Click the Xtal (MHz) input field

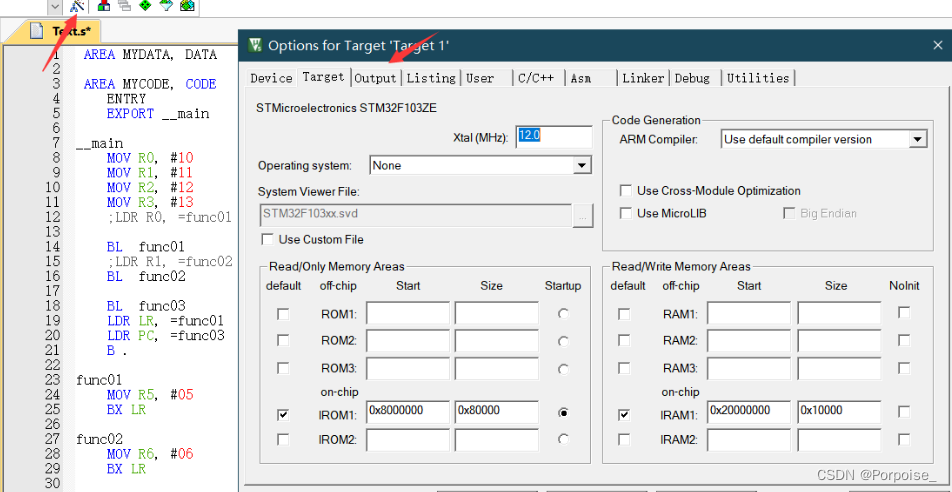pos(554,137)
